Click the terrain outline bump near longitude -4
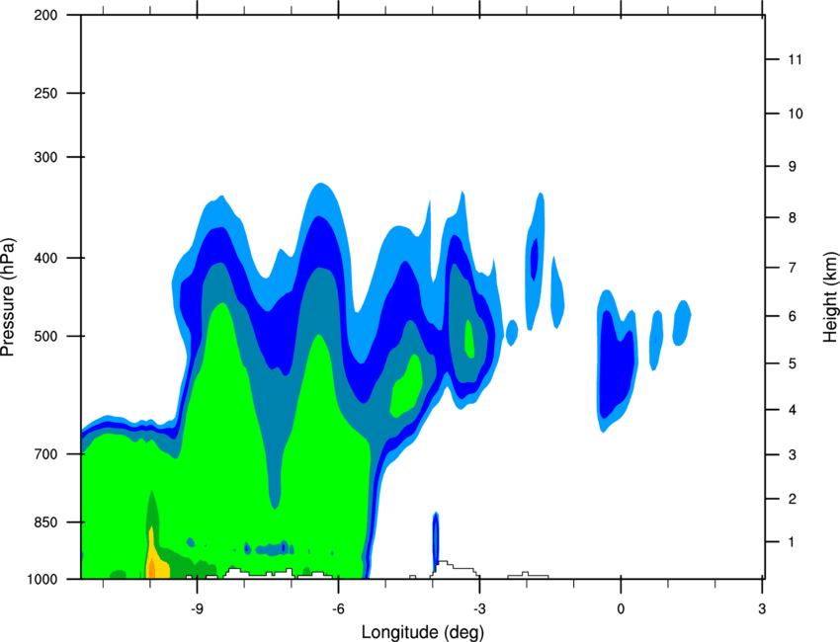The image size is (840, 642). click(453, 569)
